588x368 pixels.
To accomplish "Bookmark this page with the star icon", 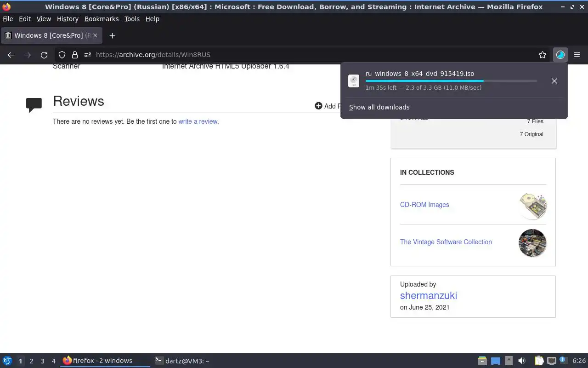I will point(543,55).
